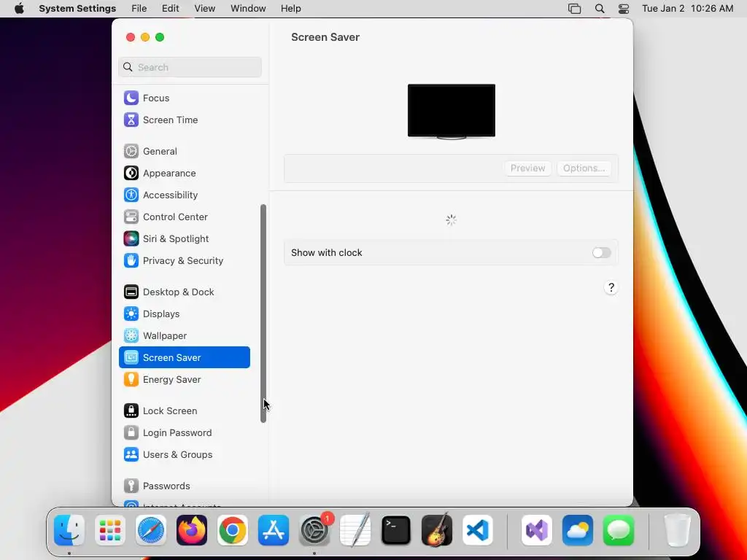Screen dimensions: 747x560
Task: Go to Accessibility settings
Action: point(185,195)
